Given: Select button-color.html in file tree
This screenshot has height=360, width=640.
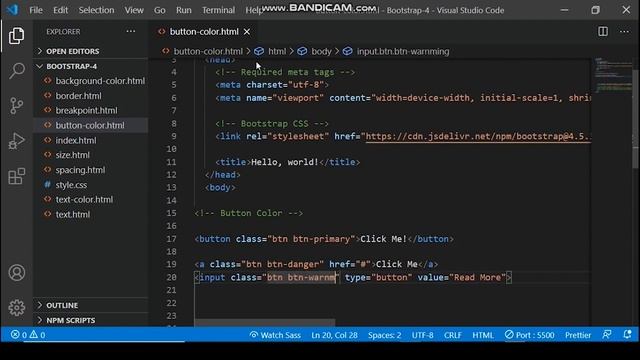Looking at the screenshot, I should [x=91, y=125].
